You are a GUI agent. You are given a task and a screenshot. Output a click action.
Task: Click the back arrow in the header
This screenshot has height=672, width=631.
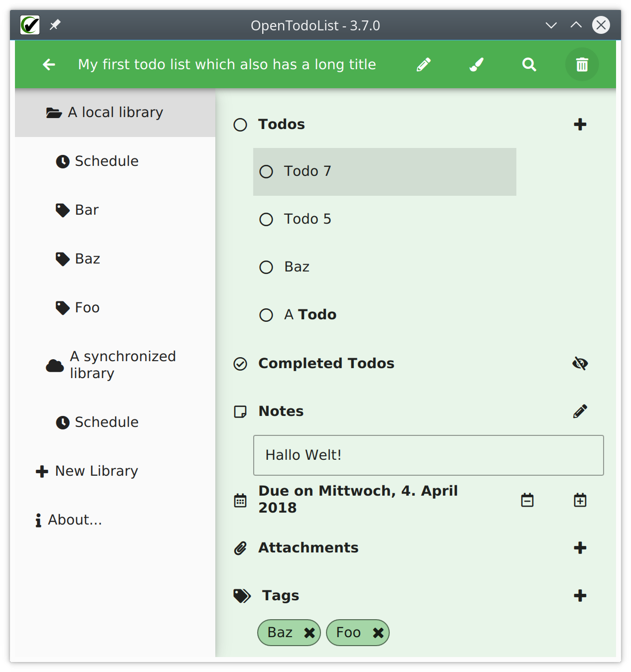(49, 65)
